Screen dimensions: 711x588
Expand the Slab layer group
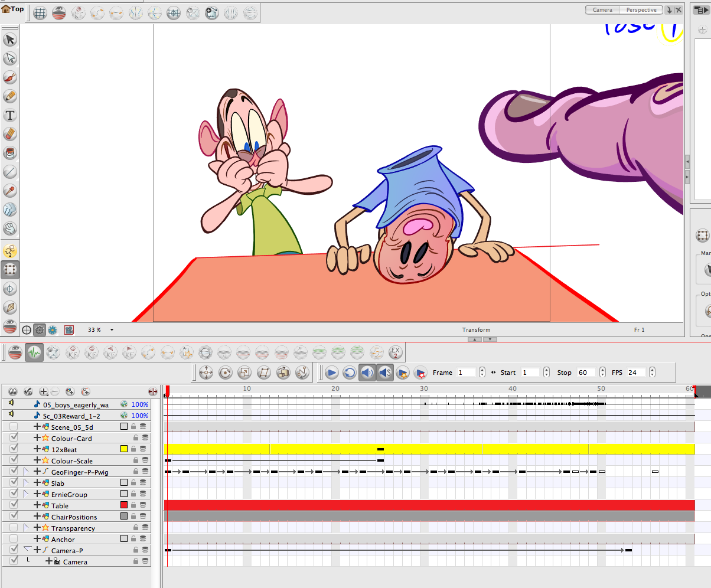click(x=25, y=482)
